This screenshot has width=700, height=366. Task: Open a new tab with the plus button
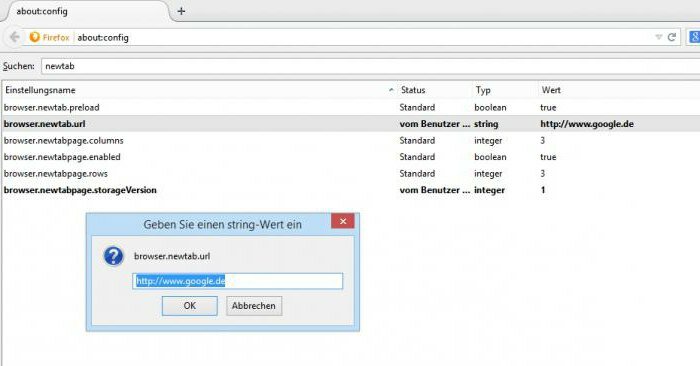tap(181, 11)
